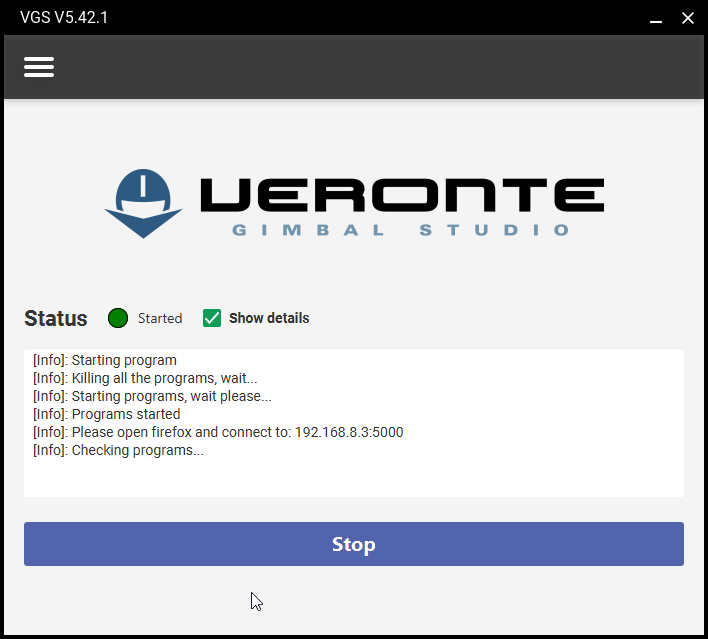Click the Stop button
This screenshot has height=639, width=708.
(x=354, y=544)
